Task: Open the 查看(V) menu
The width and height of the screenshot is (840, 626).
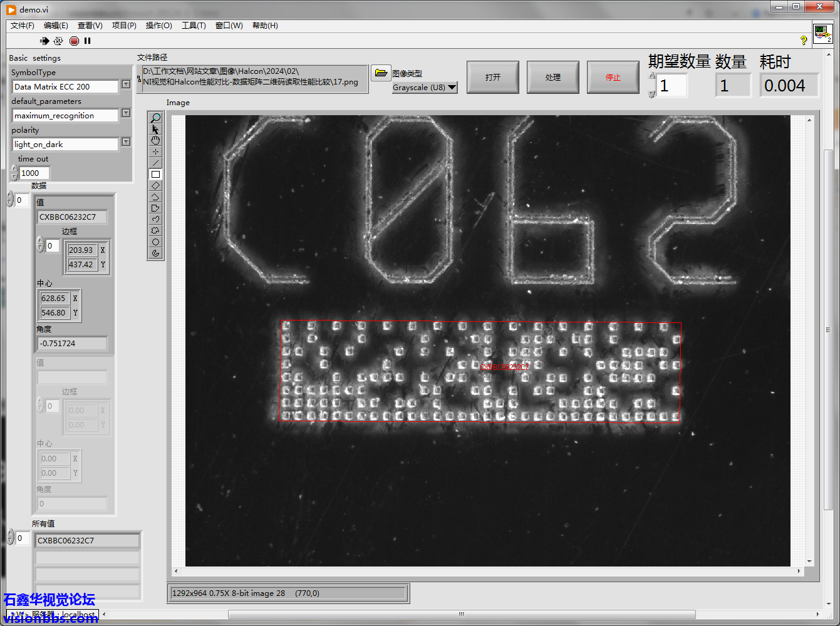Action: coord(90,26)
